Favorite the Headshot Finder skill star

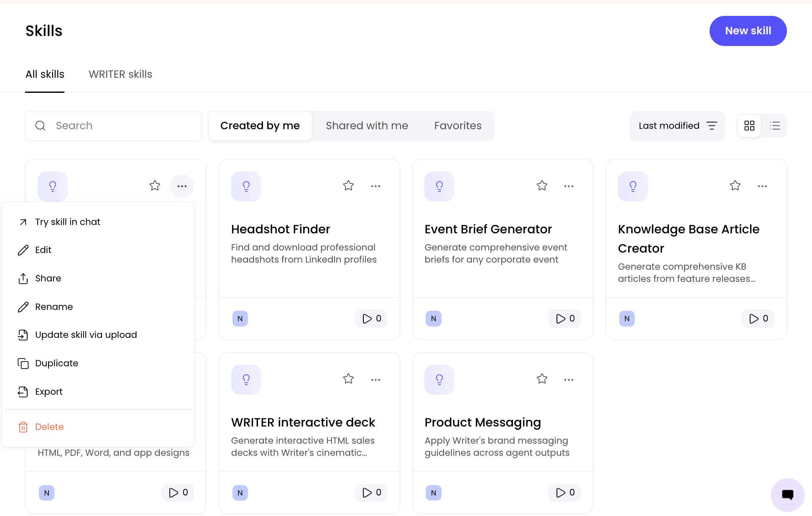348,186
